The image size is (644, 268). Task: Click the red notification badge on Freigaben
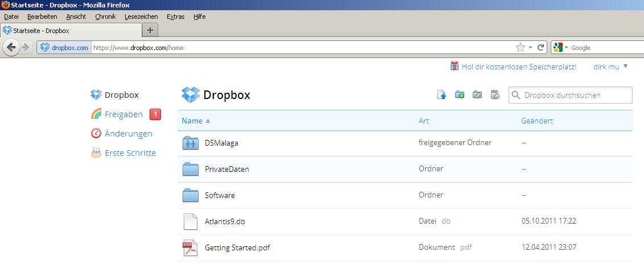pos(155,115)
